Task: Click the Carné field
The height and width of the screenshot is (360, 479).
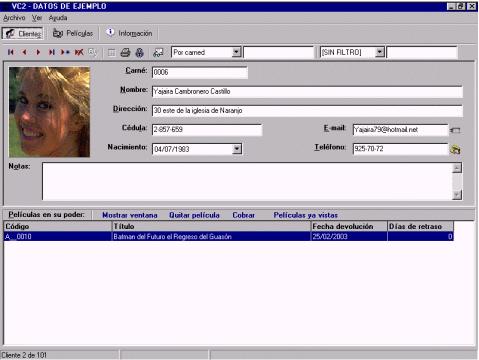Action: click(200, 72)
